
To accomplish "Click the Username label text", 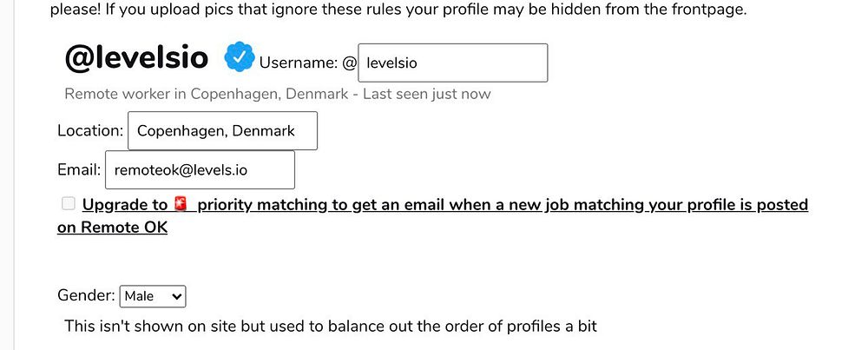I will coord(298,63).
